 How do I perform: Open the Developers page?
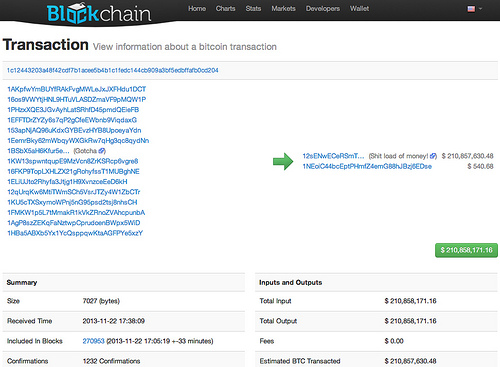323,9
